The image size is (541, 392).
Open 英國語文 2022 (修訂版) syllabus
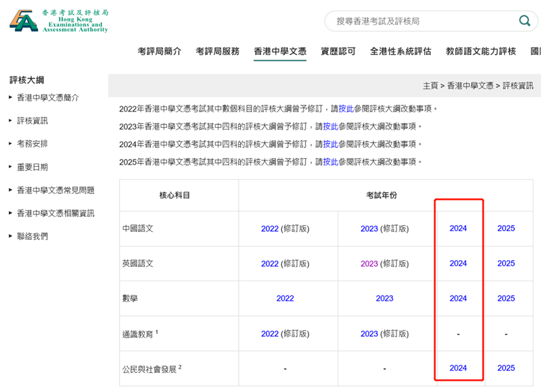click(x=270, y=264)
